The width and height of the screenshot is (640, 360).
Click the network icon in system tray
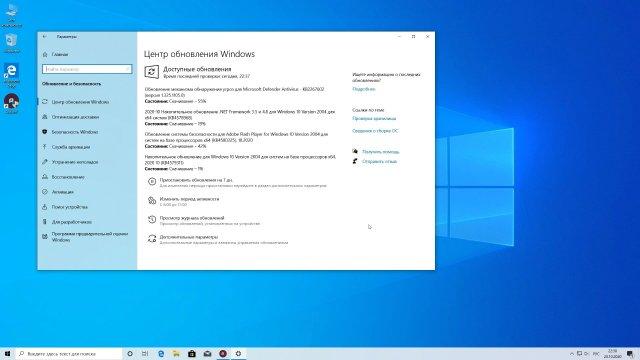pos(579,353)
